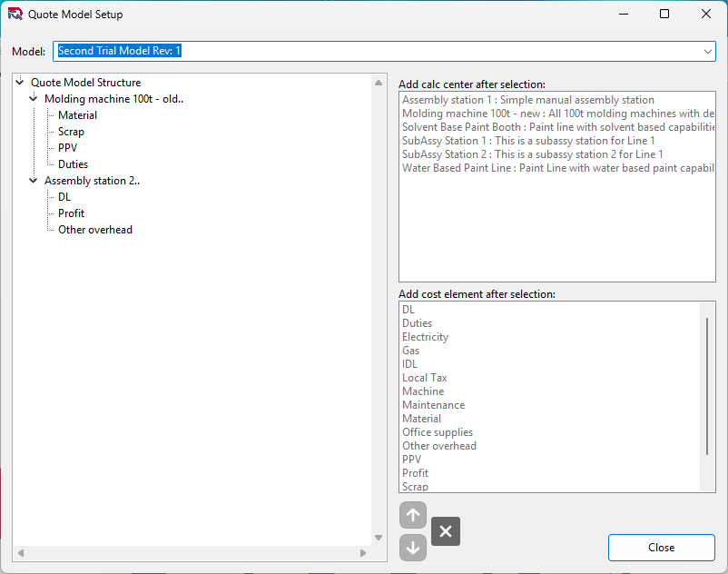
Task: Open the Model dropdown list
Action: click(708, 52)
